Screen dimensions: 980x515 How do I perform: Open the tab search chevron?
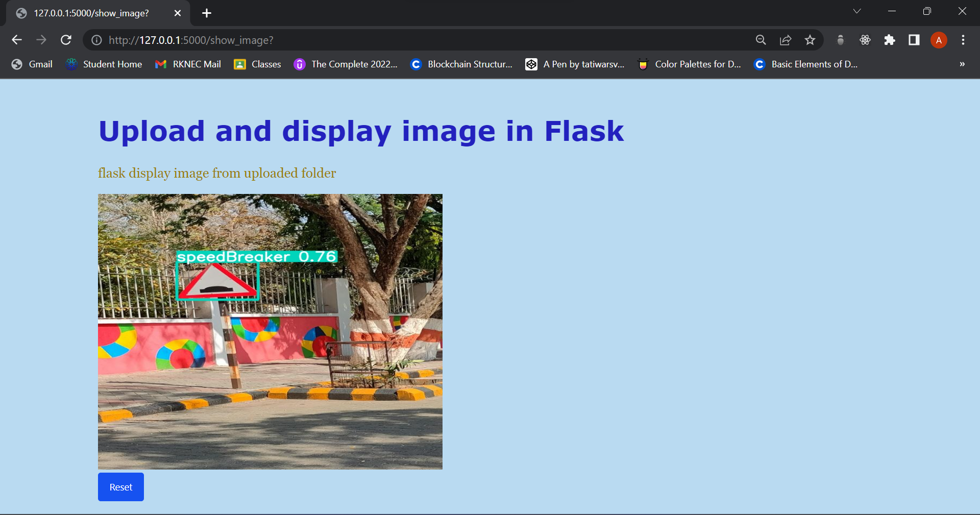[857, 11]
